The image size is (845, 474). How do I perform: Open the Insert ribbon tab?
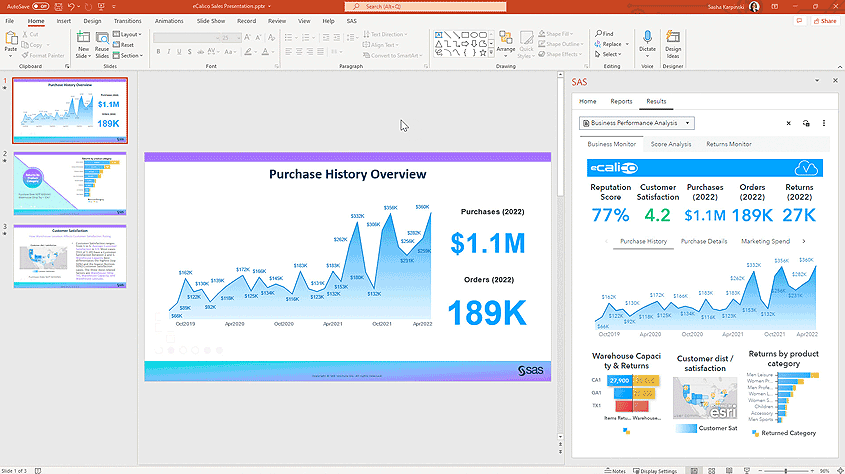tap(64, 21)
